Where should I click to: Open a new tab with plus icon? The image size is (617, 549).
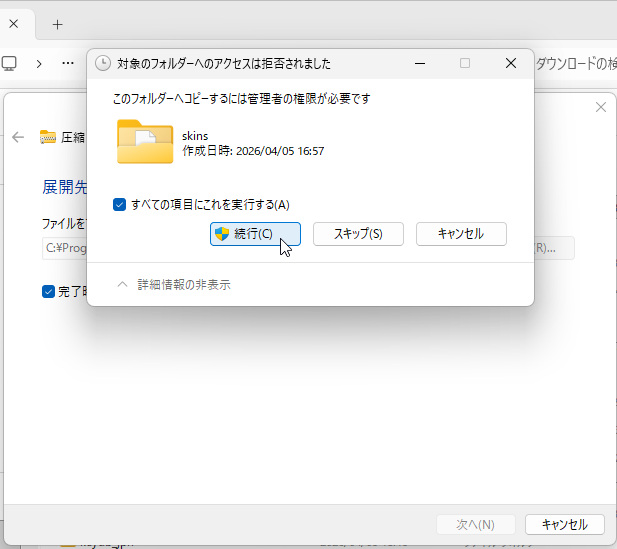57,25
